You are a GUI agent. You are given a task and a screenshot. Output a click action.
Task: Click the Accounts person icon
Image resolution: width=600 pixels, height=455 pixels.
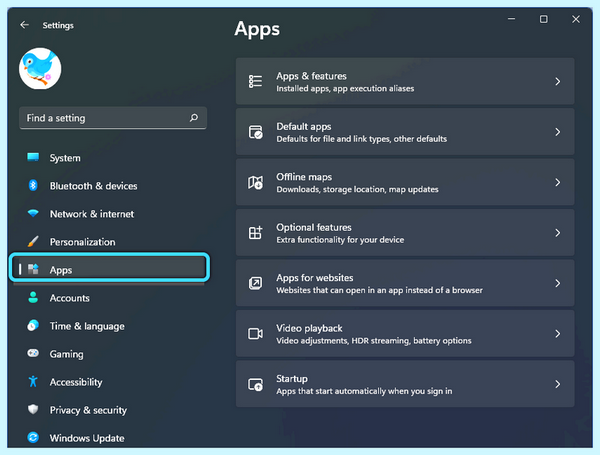click(33, 297)
